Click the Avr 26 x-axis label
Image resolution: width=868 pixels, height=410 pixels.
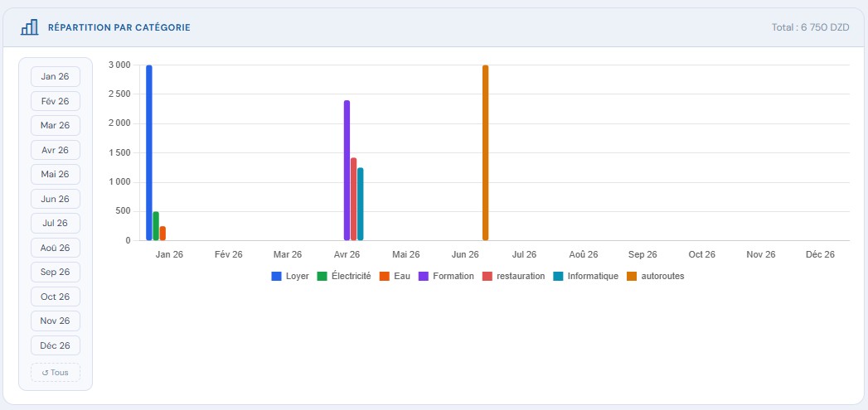[347, 254]
